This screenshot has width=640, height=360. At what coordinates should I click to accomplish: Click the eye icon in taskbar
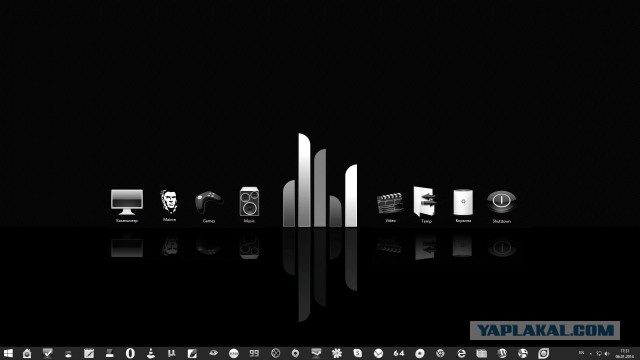(213, 353)
